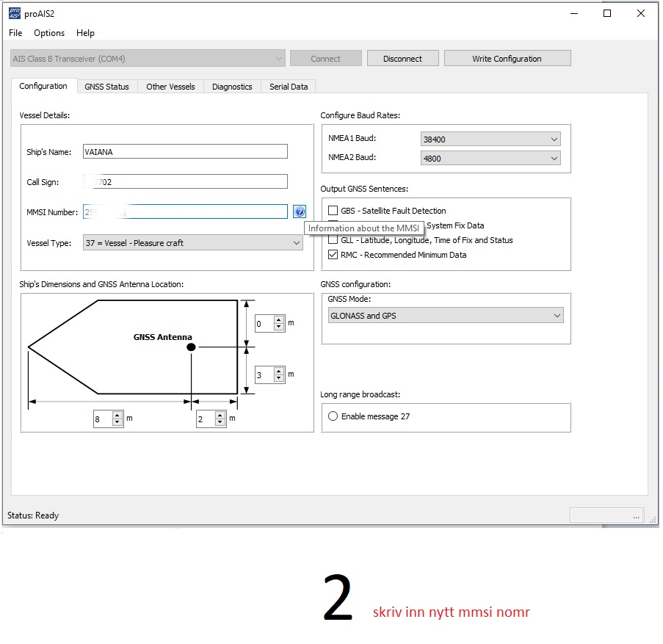Open the Options menu
This screenshot has width=663, height=644.
click(x=49, y=33)
